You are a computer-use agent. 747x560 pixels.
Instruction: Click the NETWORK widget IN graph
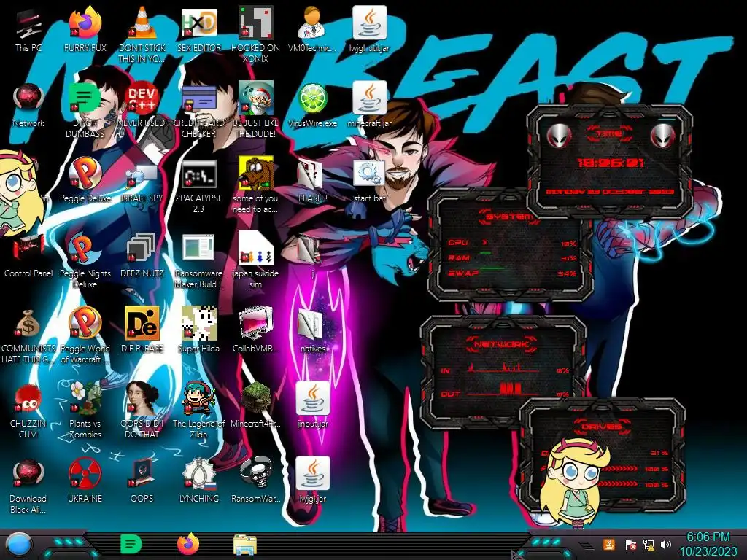pos(504,370)
